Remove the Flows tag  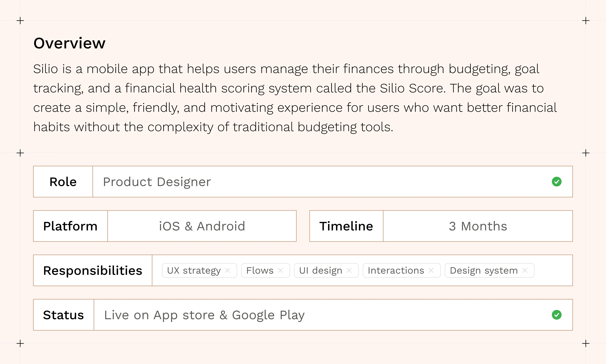[x=280, y=270]
